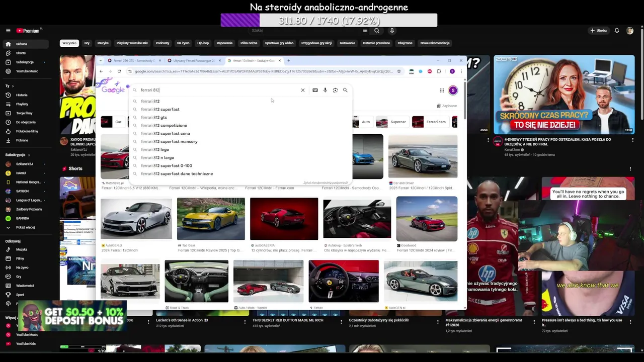Click the YouTube Premium logo
Screen dimensions: 644x362
pyautogui.click(x=28, y=31)
